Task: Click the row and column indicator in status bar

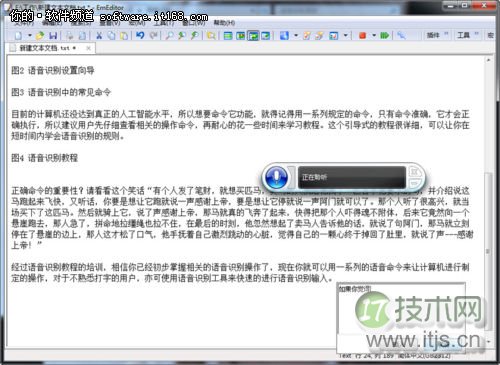Action: point(374,356)
